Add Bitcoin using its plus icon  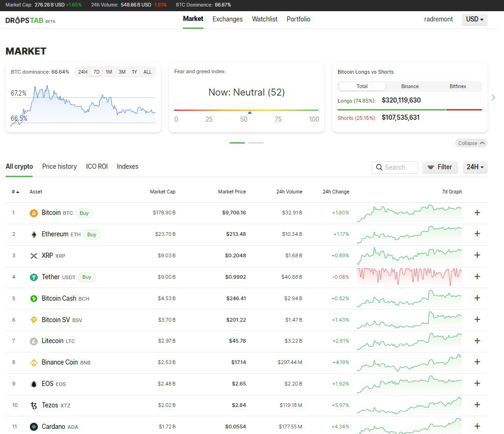(x=477, y=213)
